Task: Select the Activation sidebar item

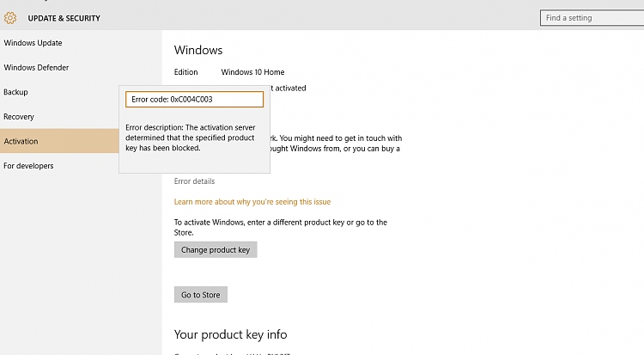Action: (x=21, y=141)
